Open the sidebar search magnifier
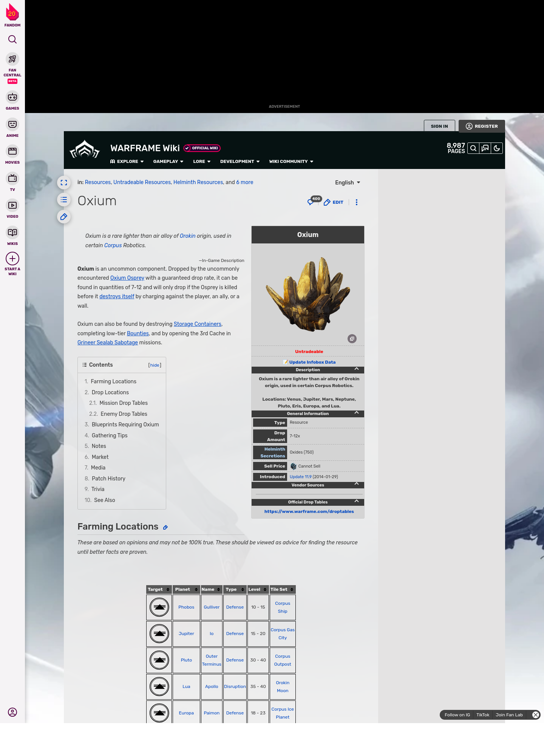Image resolution: width=544 pixels, height=756 pixels. [x=12, y=39]
